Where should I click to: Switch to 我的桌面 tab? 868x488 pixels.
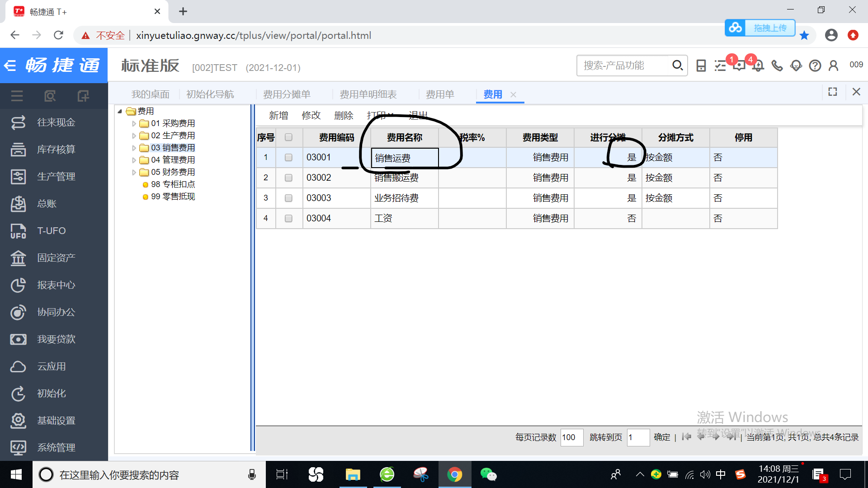pyautogui.click(x=151, y=94)
